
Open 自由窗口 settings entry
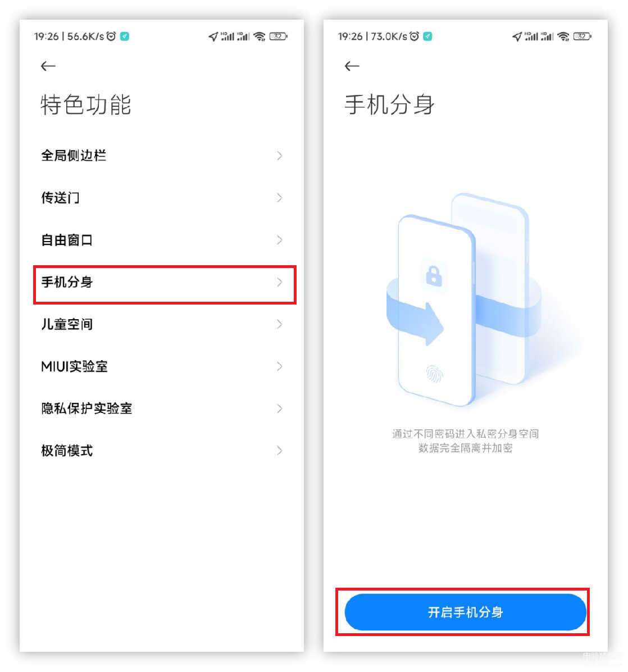pos(162,240)
